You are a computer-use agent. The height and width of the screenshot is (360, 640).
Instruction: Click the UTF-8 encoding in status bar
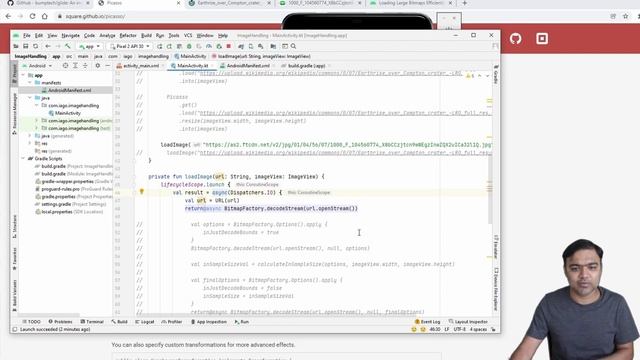[x=459, y=329]
